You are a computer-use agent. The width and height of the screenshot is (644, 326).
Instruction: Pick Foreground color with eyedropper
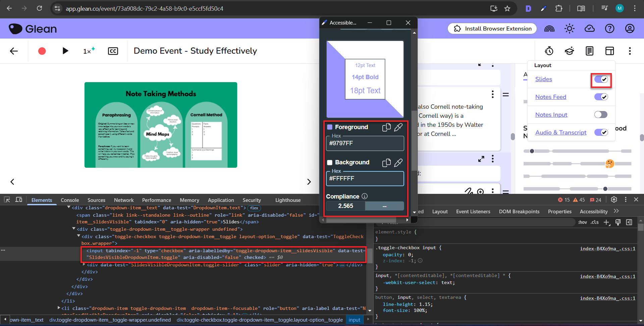398,127
